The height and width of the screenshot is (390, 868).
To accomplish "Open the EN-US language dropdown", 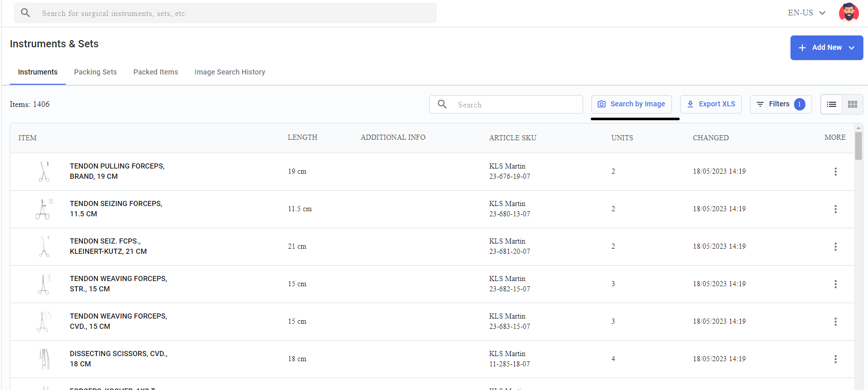I will pos(806,13).
